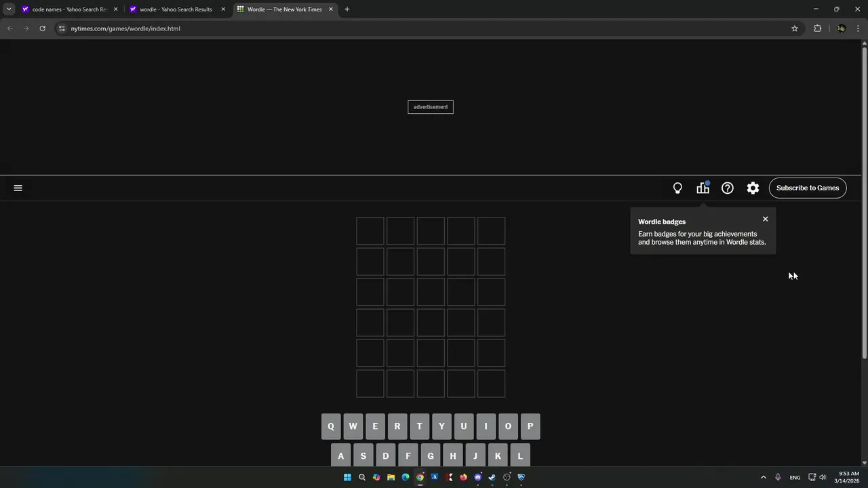Click the advertisement placeholder label

pyautogui.click(x=431, y=107)
